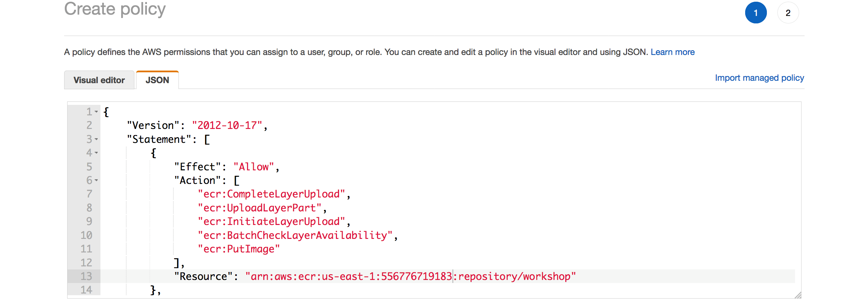Click the "Effect" key text
This screenshot has height=302, width=868.
(x=197, y=167)
